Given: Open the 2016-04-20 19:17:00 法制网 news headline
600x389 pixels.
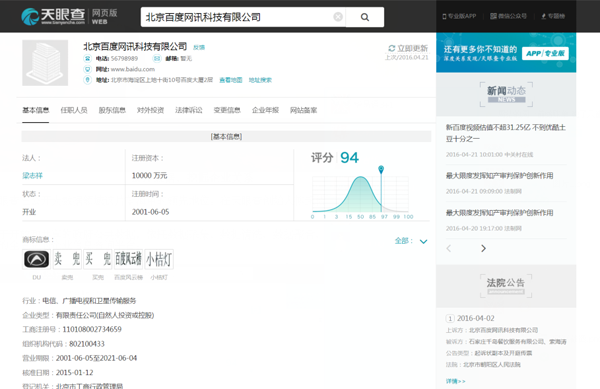Looking at the screenshot, I should [499, 213].
